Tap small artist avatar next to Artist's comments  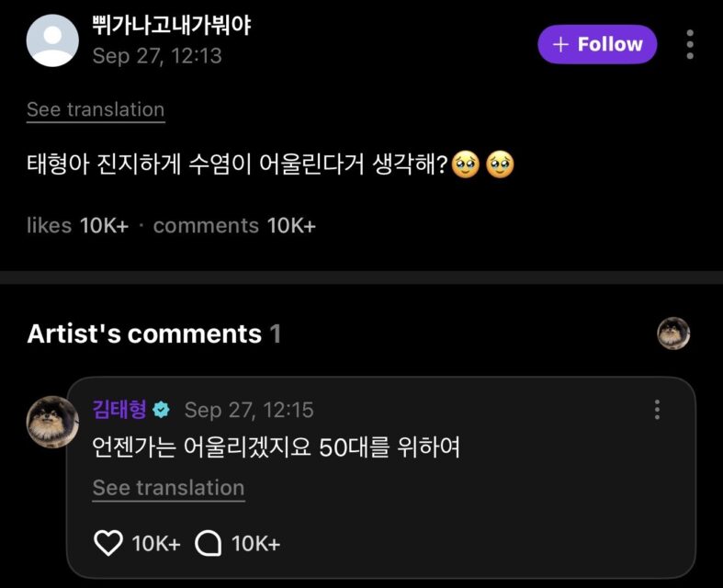[x=673, y=334]
